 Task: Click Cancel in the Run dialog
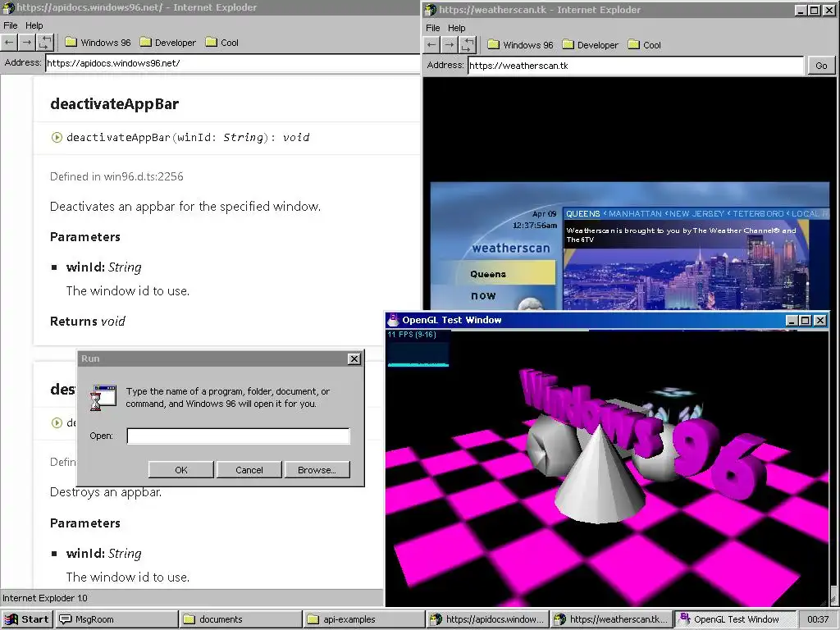[249, 470]
